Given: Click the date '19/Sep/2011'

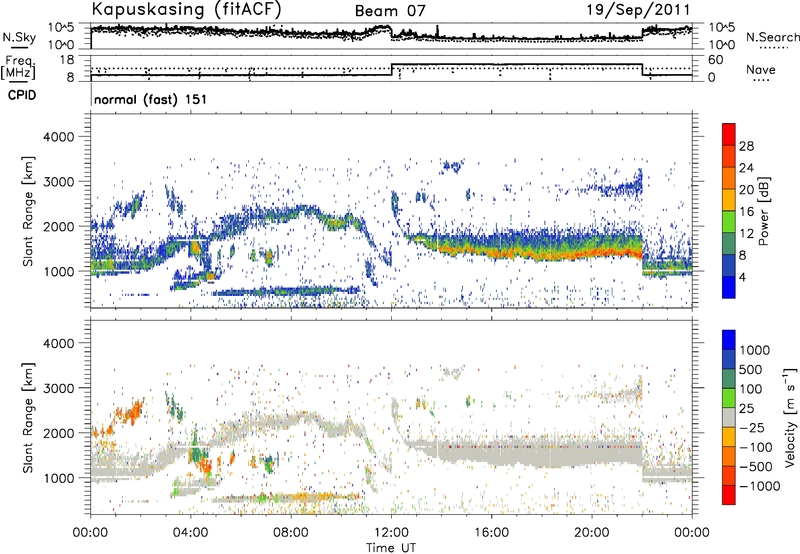Looking at the screenshot, I should pos(638,9).
